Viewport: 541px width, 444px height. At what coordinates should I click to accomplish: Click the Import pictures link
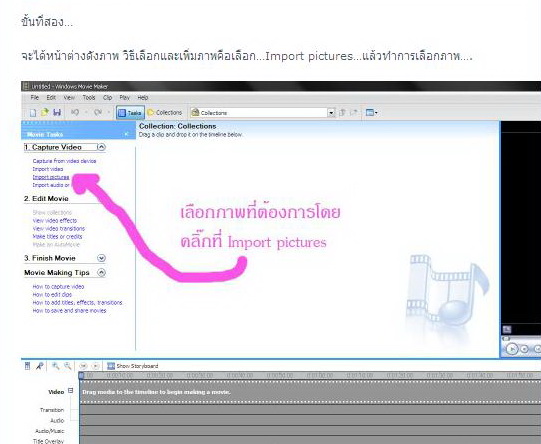(51, 177)
